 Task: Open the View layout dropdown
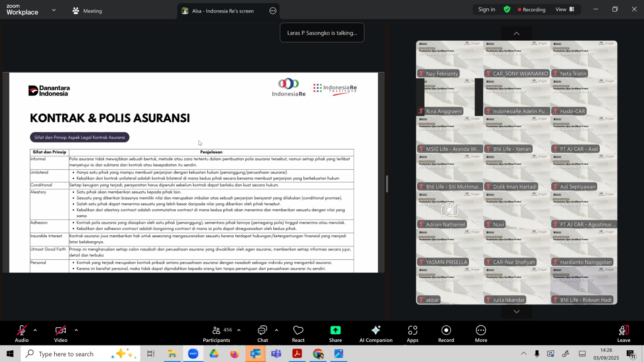565,9
